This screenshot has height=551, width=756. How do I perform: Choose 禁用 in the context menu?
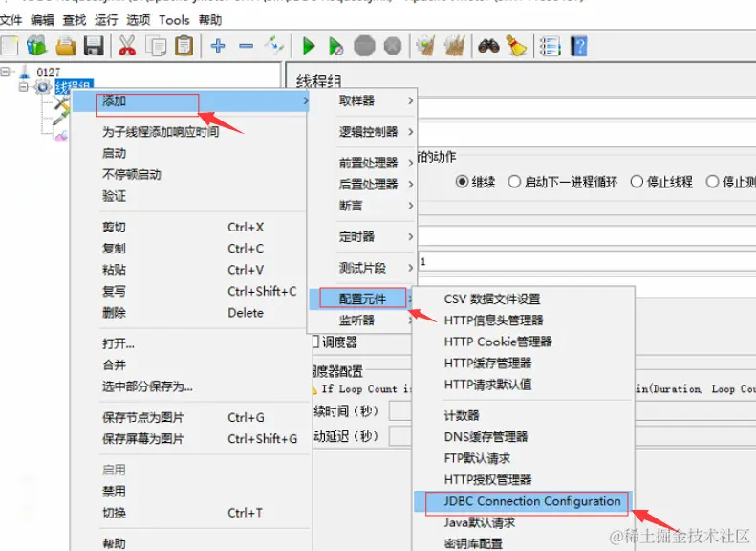(191, 491)
